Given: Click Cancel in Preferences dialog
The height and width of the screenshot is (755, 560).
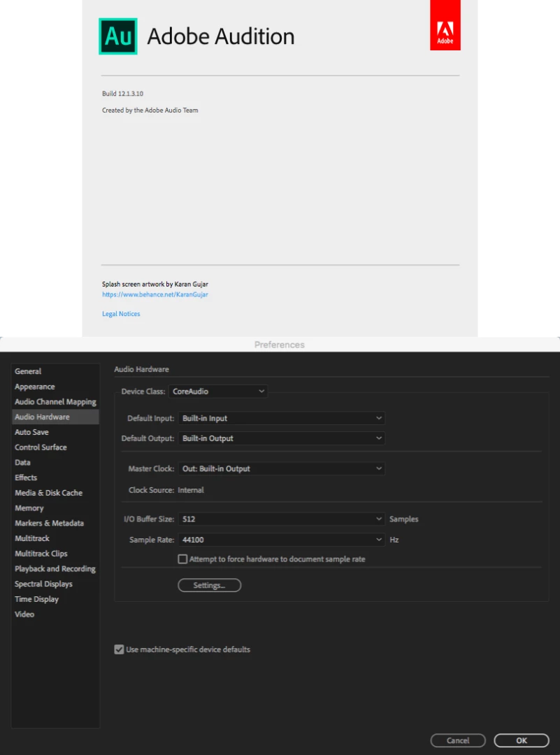Looking at the screenshot, I should [458, 740].
